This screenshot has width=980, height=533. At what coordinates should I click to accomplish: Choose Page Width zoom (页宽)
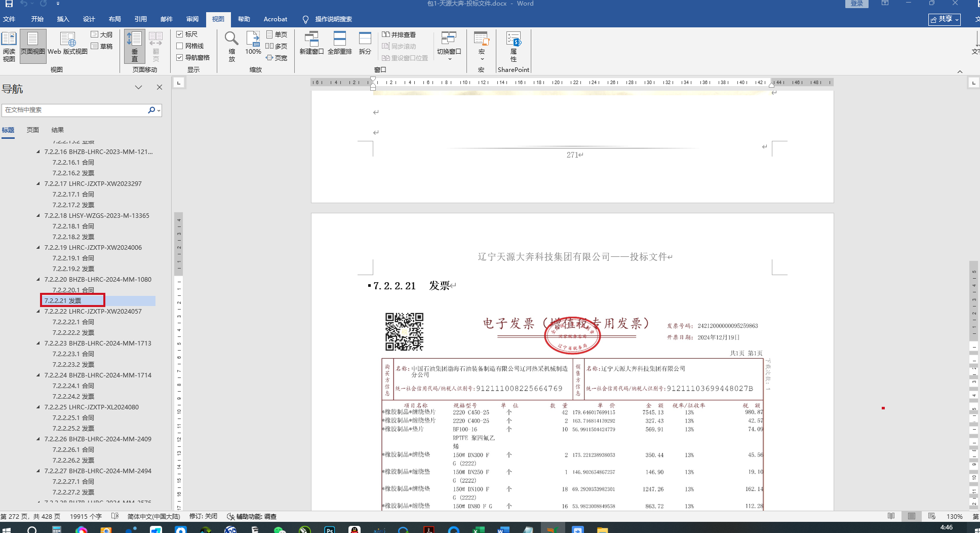point(277,58)
